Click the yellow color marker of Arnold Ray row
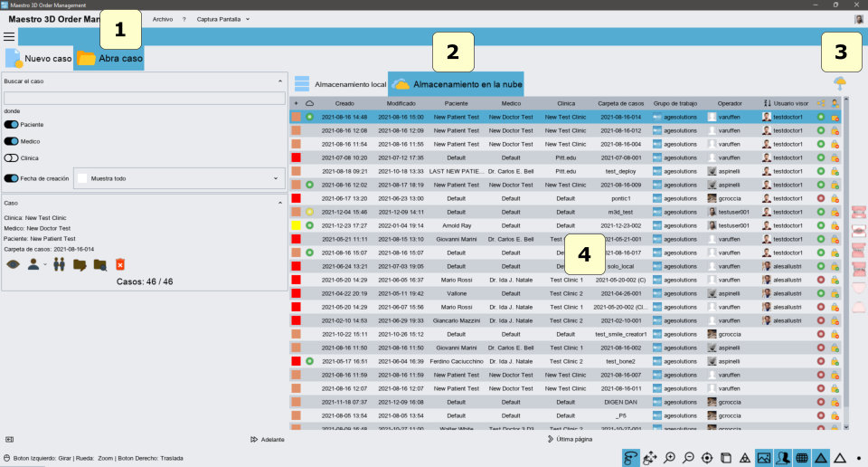868x467 pixels. pyautogui.click(x=297, y=225)
